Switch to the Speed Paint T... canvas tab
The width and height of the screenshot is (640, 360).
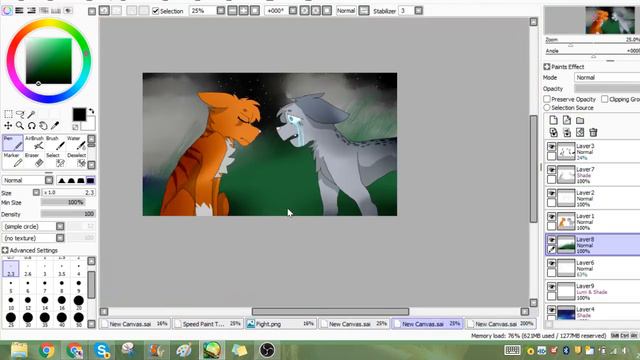pos(208,324)
